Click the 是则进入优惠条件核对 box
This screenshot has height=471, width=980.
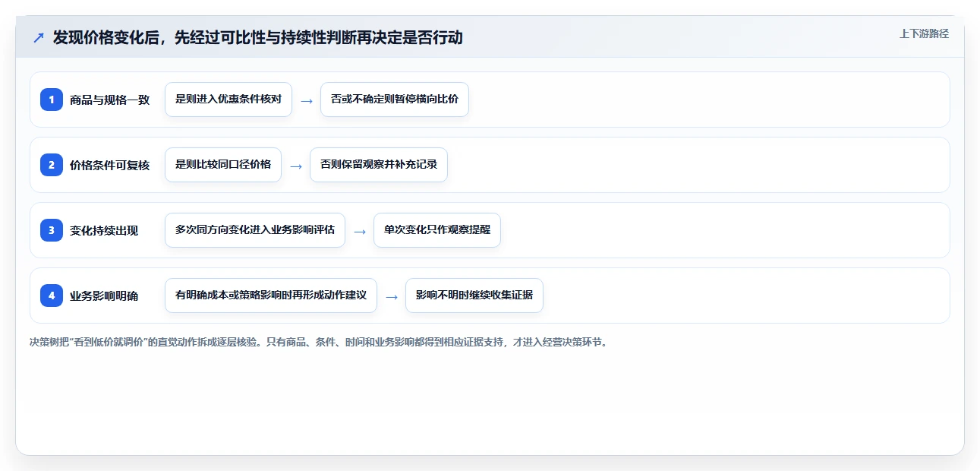click(x=228, y=100)
